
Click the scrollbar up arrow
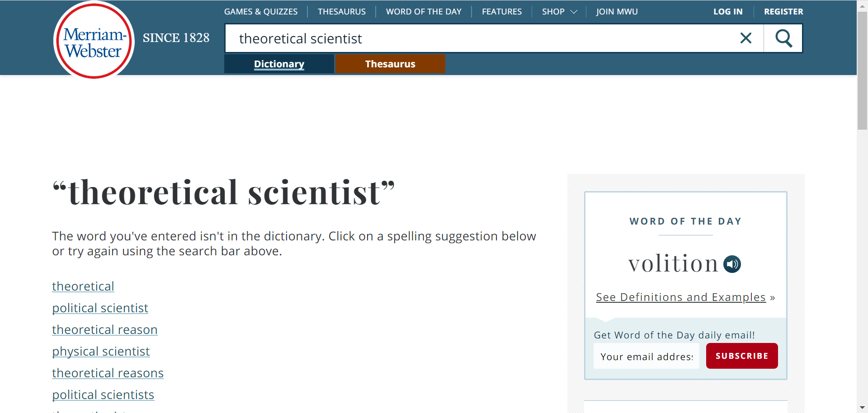[x=862, y=5]
